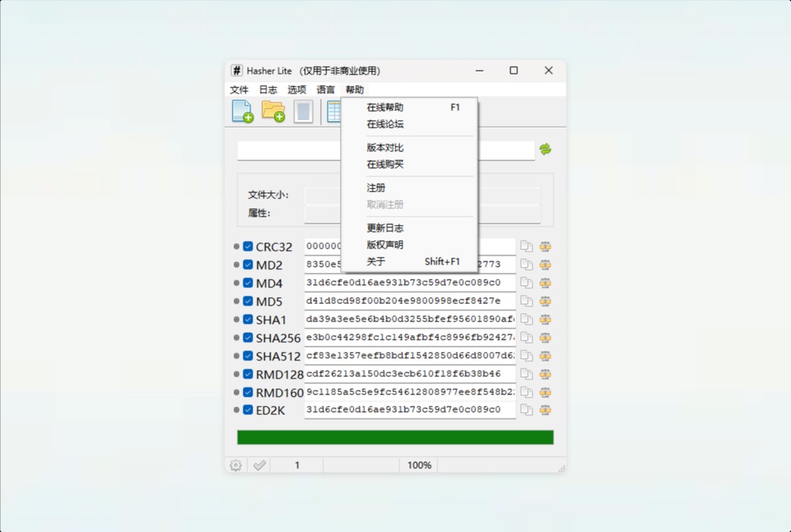The height and width of the screenshot is (532, 791).
Task: Select the add file toolbar icon
Action: click(x=241, y=111)
